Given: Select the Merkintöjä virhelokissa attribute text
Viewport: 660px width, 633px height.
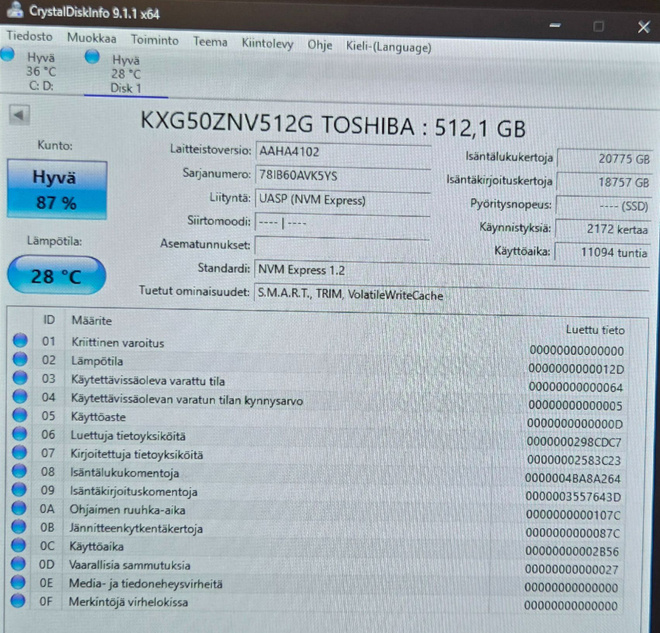Looking at the screenshot, I should pyautogui.click(x=128, y=602).
